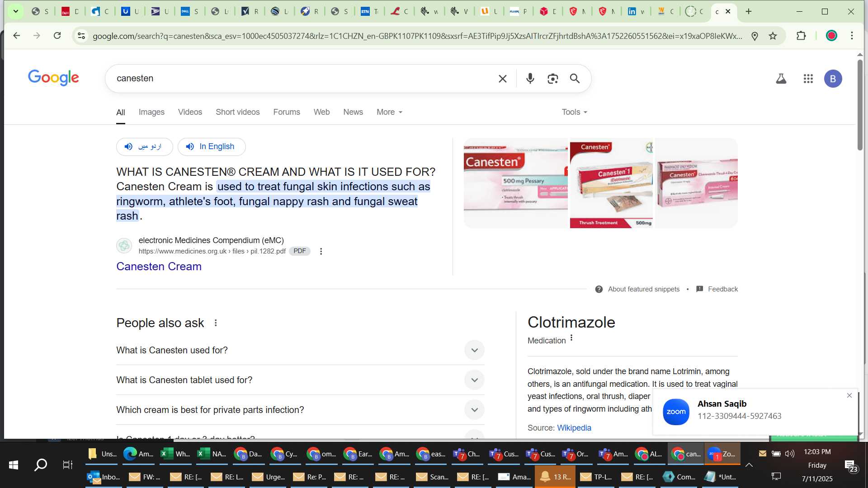This screenshot has width=868, height=488.
Task: Open Zoom taskbar item
Action: [x=722, y=454]
